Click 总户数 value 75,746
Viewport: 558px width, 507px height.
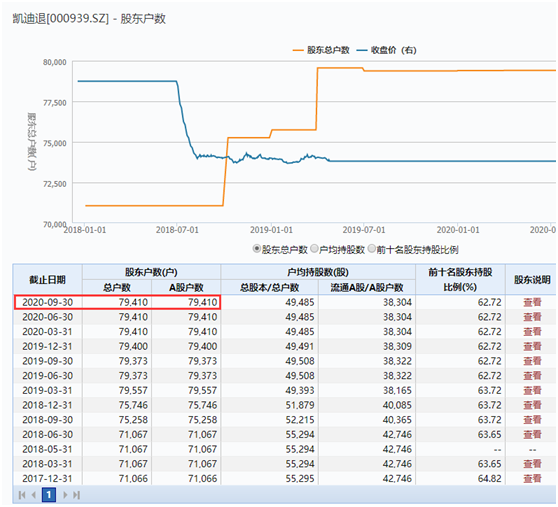[133, 405]
